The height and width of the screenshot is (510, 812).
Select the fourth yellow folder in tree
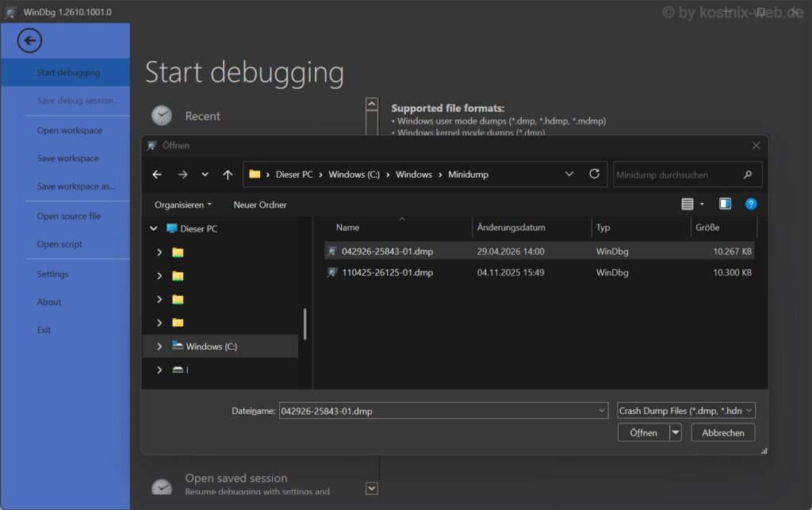178,323
